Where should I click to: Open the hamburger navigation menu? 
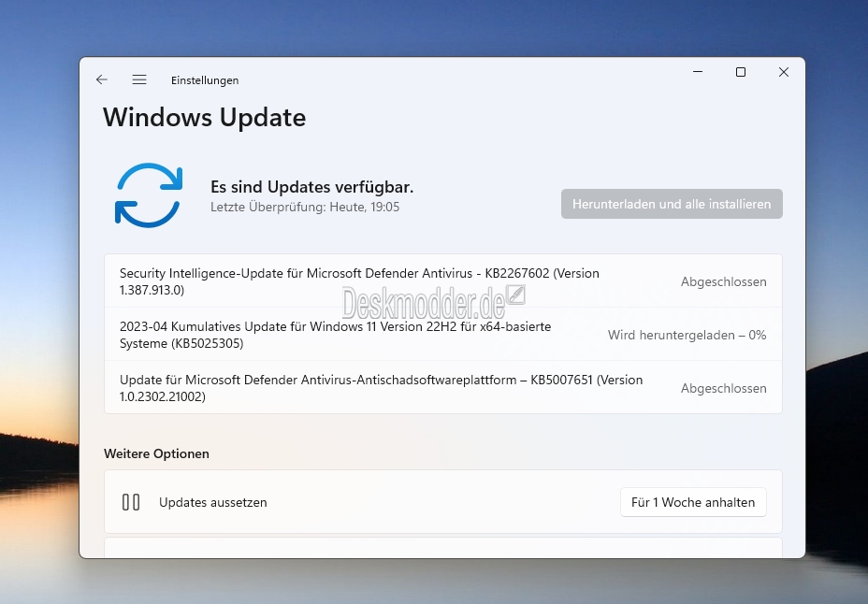click(x=139, y=79)
